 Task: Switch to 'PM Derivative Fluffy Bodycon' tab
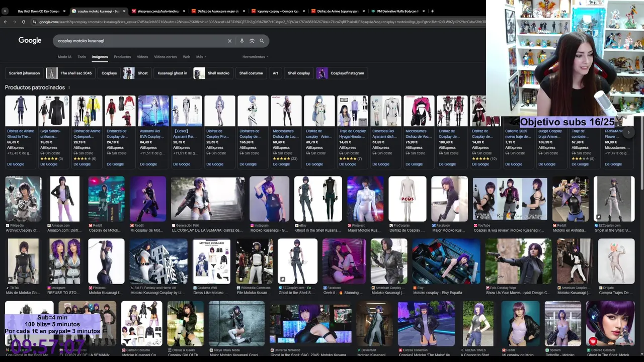397,11
